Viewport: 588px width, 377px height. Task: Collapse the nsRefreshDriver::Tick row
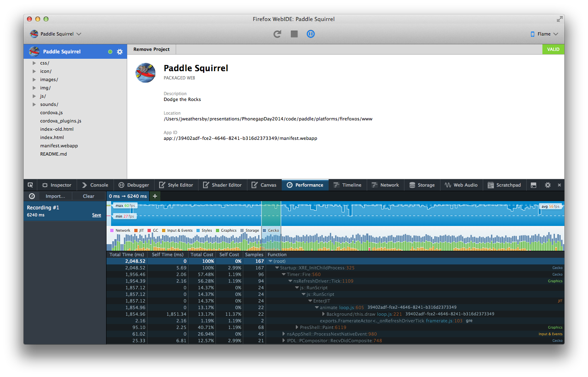click(x=290, y=281)
